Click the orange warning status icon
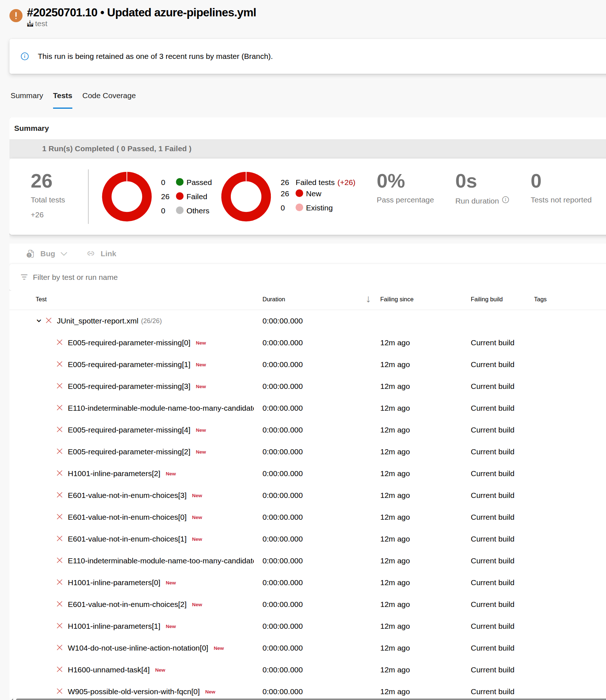This screenshot has width=606, height=700. click(16, 16)
